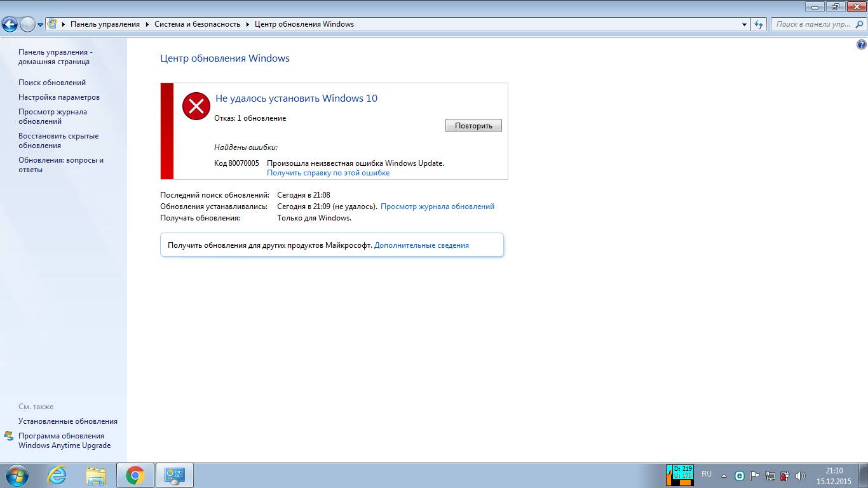Screen dimensions: 868x488
Task: Click "Восстановить скрытые обновления"
Action: click(x=58, y=140)
